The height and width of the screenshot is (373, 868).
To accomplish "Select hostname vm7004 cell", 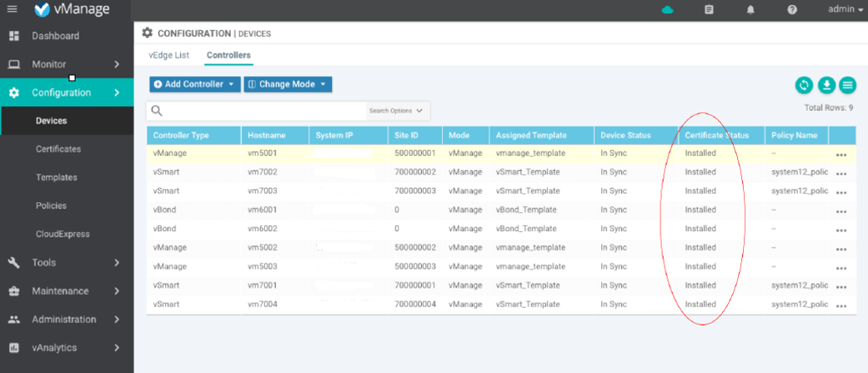I will click(263, 305).
